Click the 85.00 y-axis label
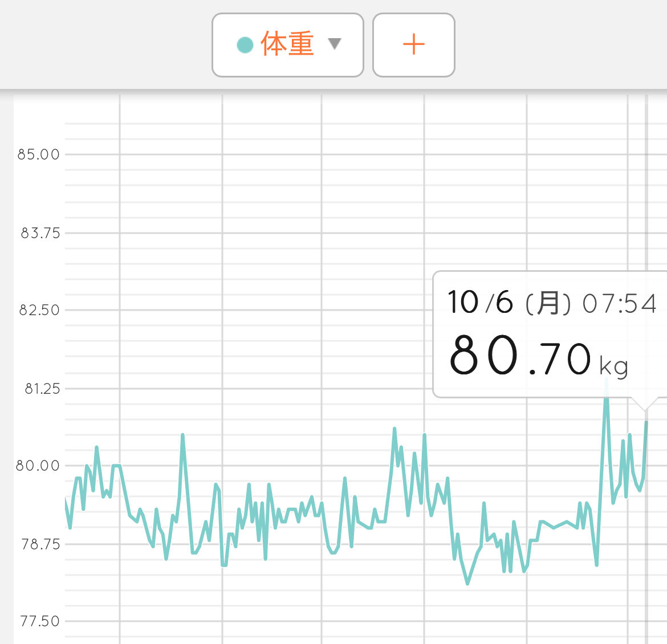The image size is (667, 644). point(38,154)
